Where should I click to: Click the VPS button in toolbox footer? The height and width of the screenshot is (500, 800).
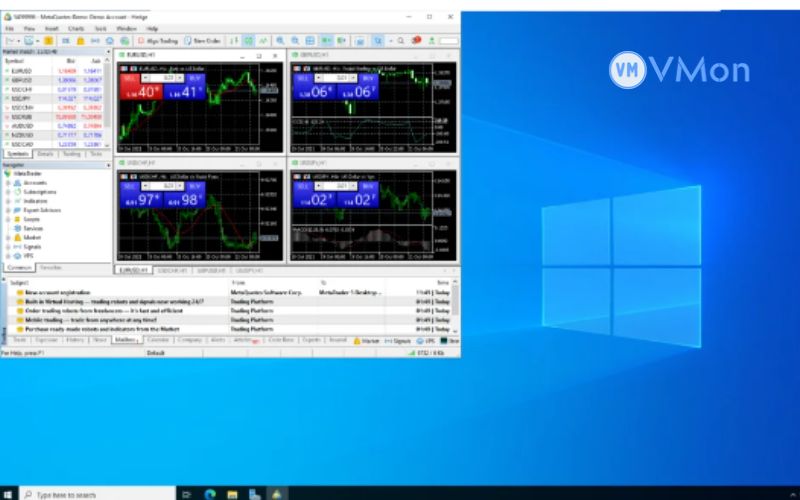tap(426, 340)
